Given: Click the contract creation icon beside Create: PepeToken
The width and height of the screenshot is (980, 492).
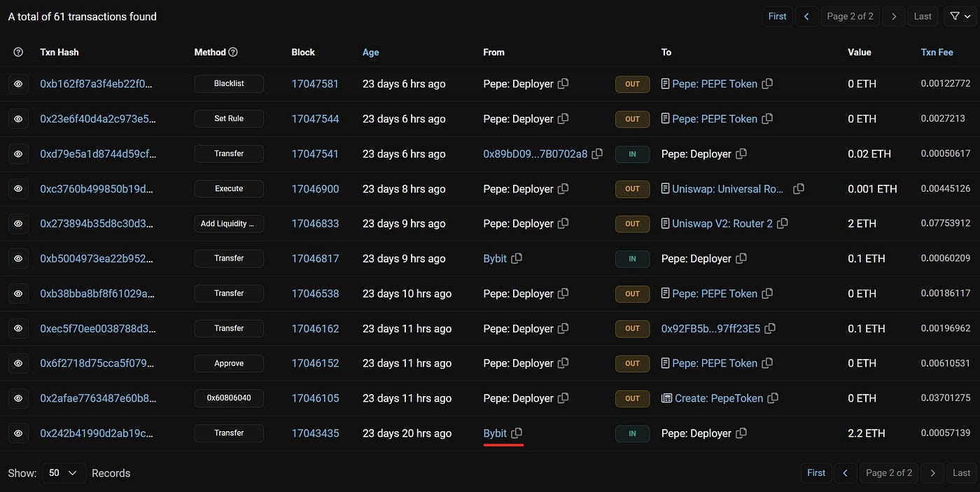Looking at the screenshot, I should coord(666,398).
